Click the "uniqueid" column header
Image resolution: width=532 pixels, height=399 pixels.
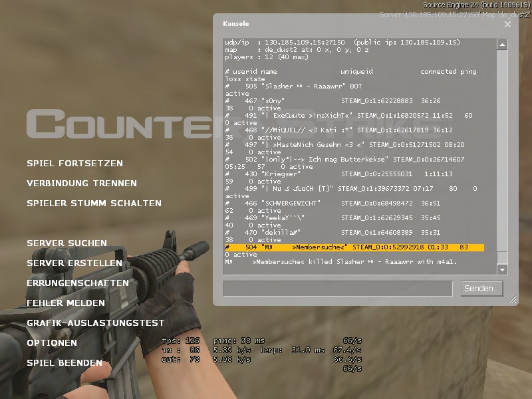click(x=356, y=72)
